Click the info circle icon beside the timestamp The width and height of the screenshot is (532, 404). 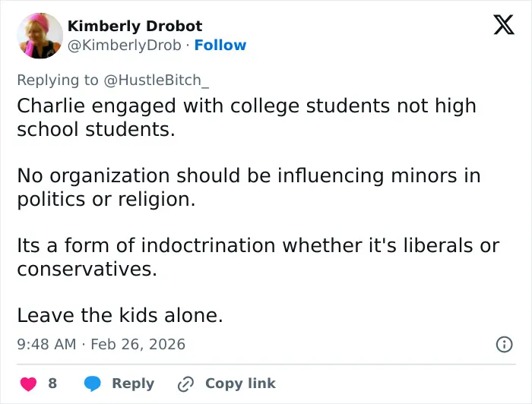tap(504, 344)
